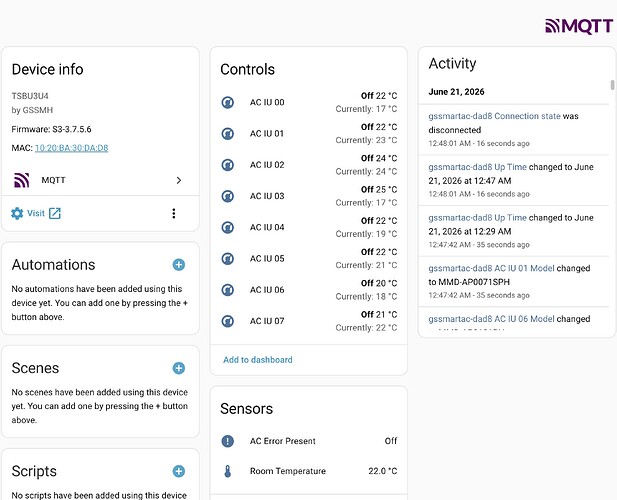617x500 pixels.
Task: Open the AC IU 04 entity label
Action: click(x=267, y=227)
